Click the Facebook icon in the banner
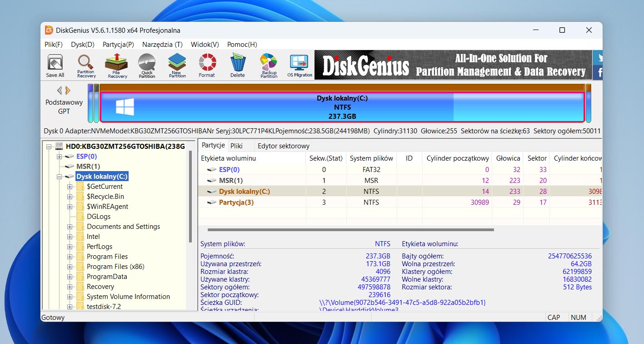 (x=598, y=73)
